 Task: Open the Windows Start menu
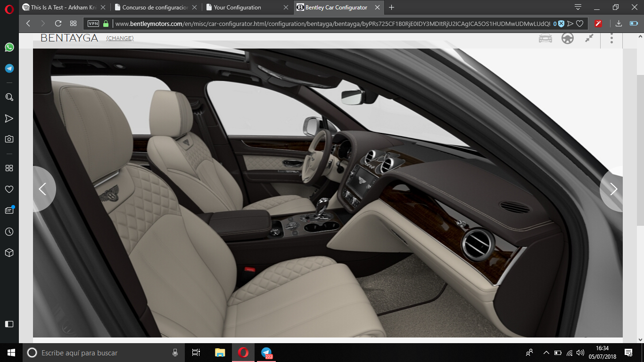tap(11, 353)
